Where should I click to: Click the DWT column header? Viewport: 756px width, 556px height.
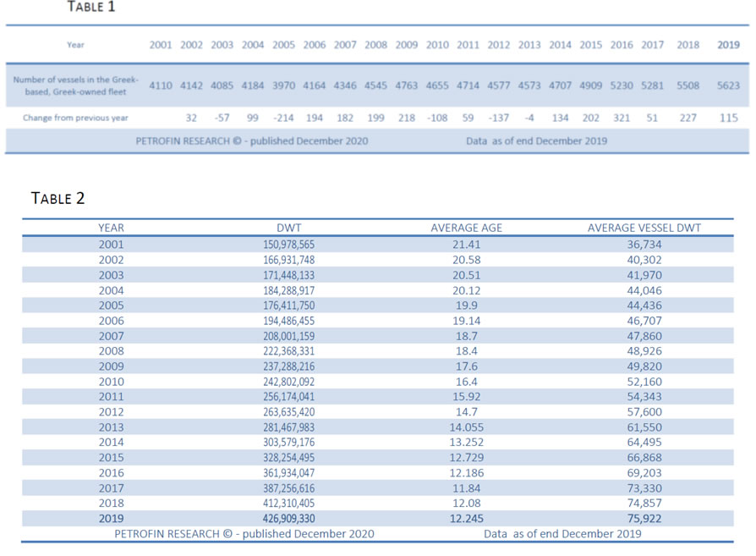289,228
